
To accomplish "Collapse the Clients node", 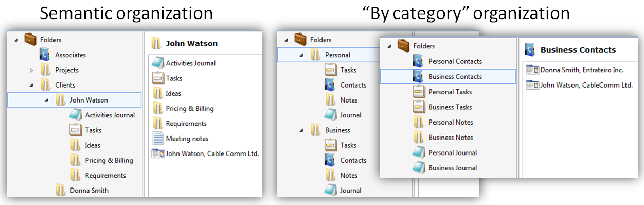I will click(x=31, y=85).
